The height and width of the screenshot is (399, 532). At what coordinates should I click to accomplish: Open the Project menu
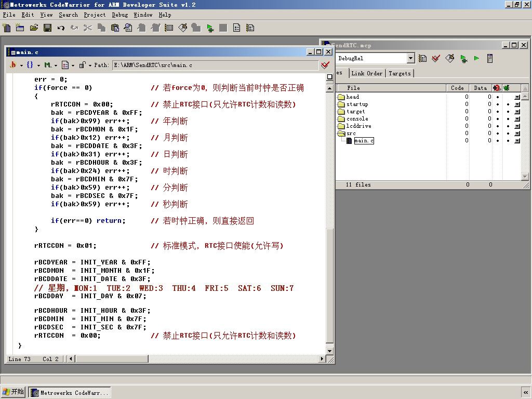point(95,15)
